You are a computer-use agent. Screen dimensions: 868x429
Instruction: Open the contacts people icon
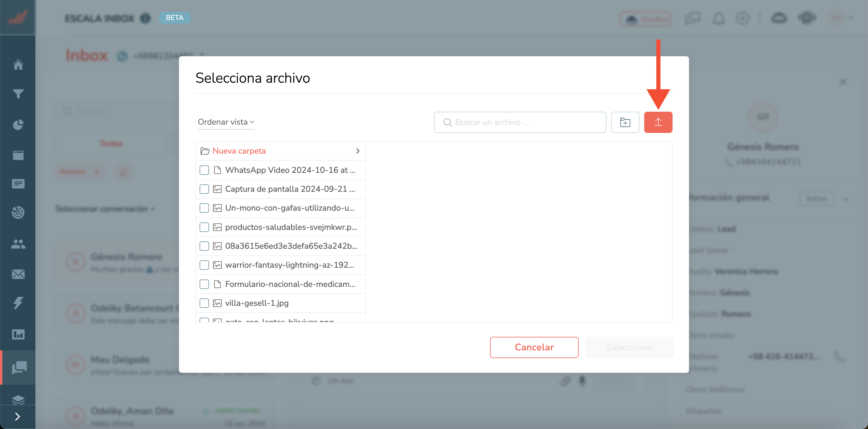click(x=18, y=244)
